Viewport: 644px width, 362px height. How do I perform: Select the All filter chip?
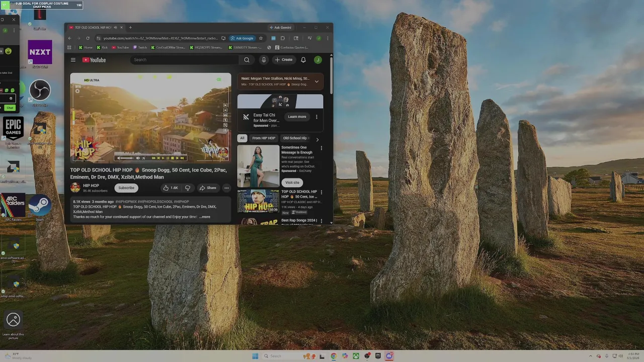coord(242,138)
